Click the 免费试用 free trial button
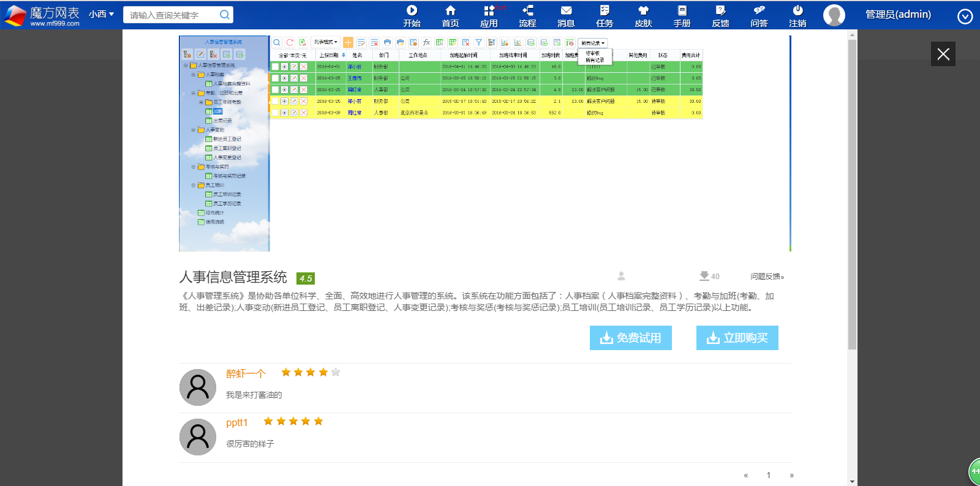This screenshot has width=980, height=486. pyautogui.click(x=631, y=338)
